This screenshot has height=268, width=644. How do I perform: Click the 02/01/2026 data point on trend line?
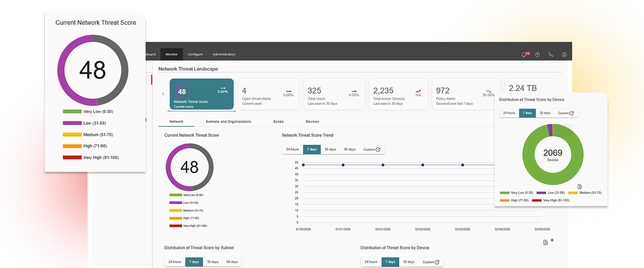[x=383, y=165]
